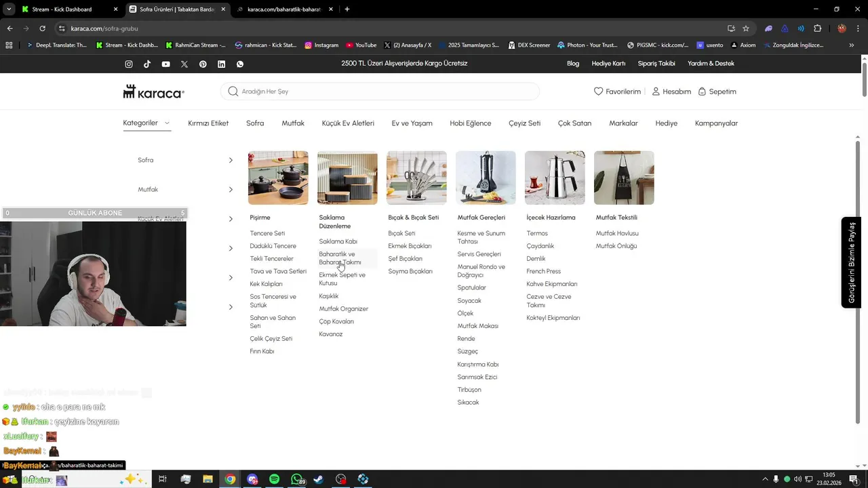Open the Sofra top menu
Image resolution: width=868 pixels, height=488 pixels.
click(255, 123)
